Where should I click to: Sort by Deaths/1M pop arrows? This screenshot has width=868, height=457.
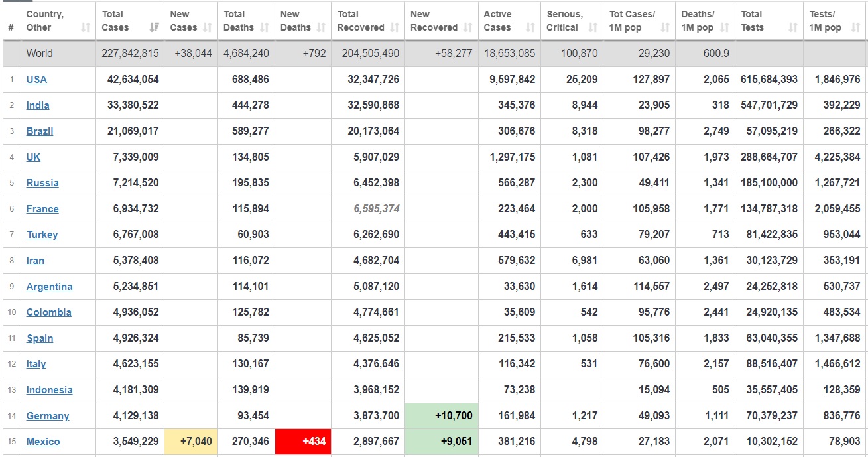click(x=725, y=28)
